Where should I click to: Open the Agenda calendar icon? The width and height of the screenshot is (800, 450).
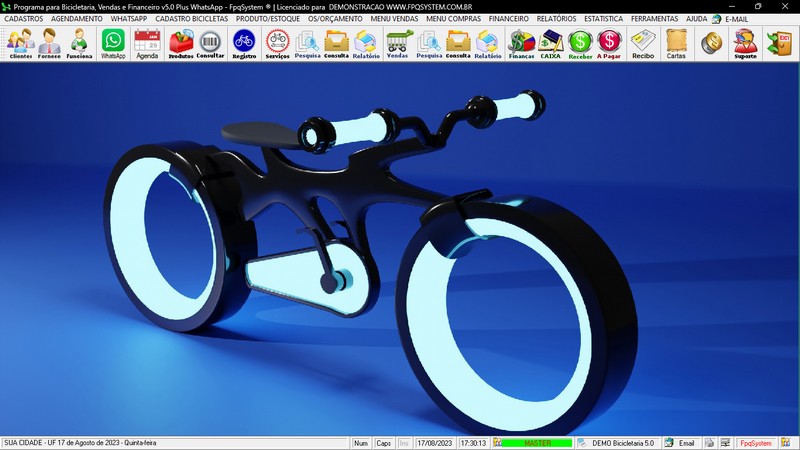[147, 44]
